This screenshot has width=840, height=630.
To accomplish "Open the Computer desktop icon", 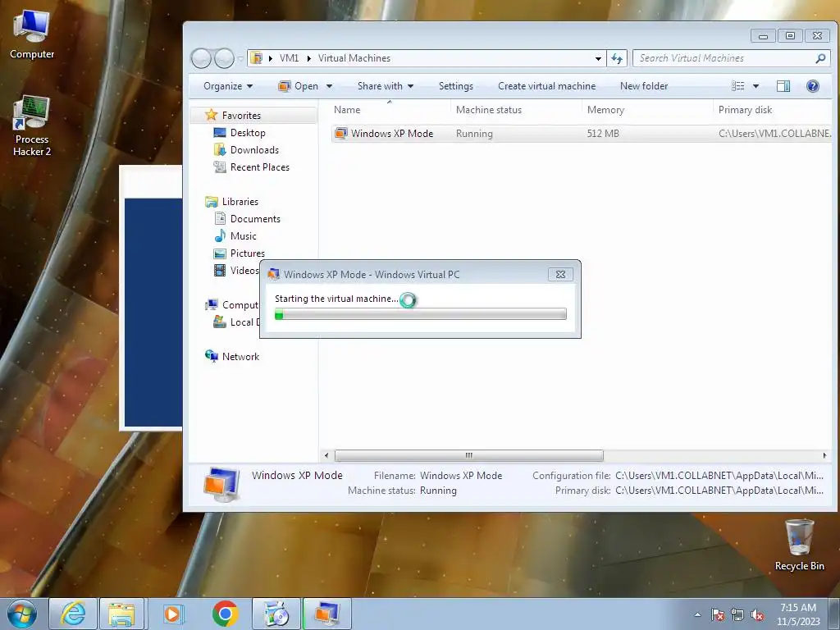I will 32,34.
